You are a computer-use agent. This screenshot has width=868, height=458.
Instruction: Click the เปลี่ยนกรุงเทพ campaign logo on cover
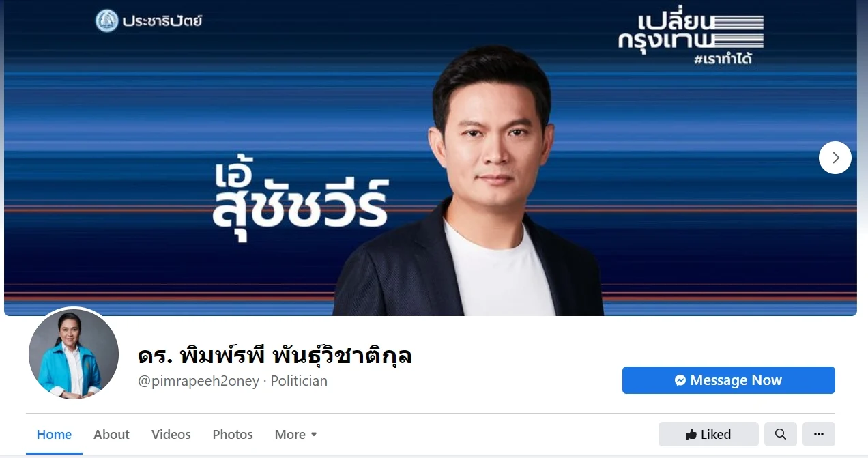click(x=691, y=38)
